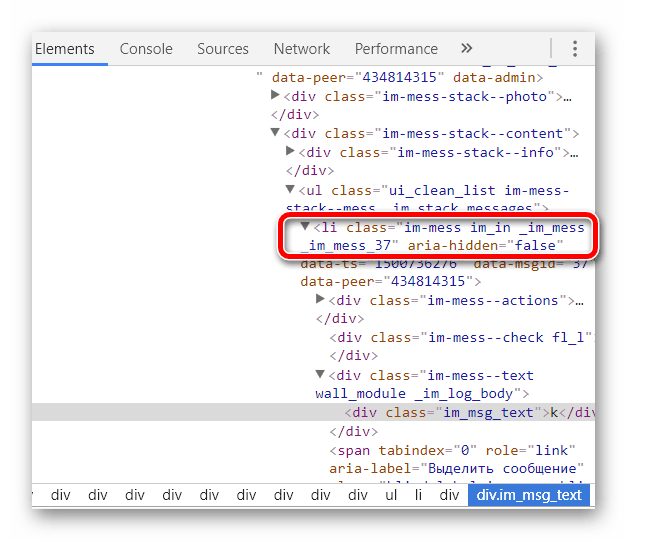This screenshot has height=541, width=664.
Task: Collapse the im-mess-stack--content div node
Action: (x=276, y=133)
